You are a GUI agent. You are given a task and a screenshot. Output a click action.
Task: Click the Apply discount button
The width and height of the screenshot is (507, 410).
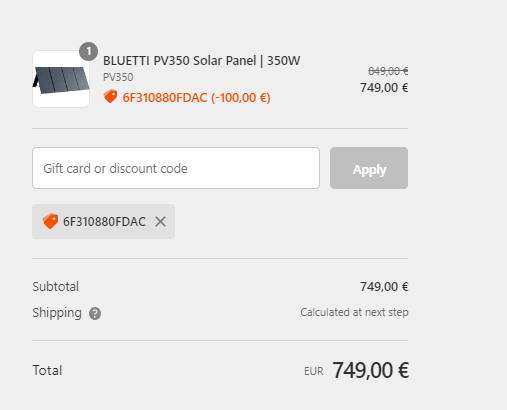click(x=369, y=168)
